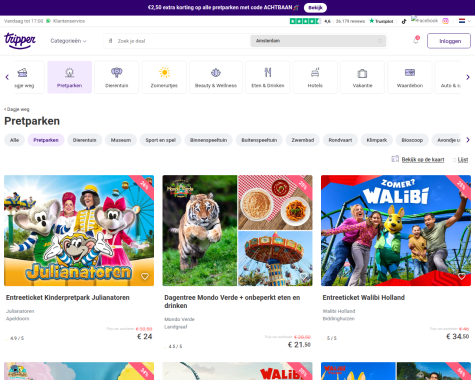Viewport: 475px width, 380px height.
Task: Favorite the Mondo Verde deal with heart
Action: coord(303,276)
